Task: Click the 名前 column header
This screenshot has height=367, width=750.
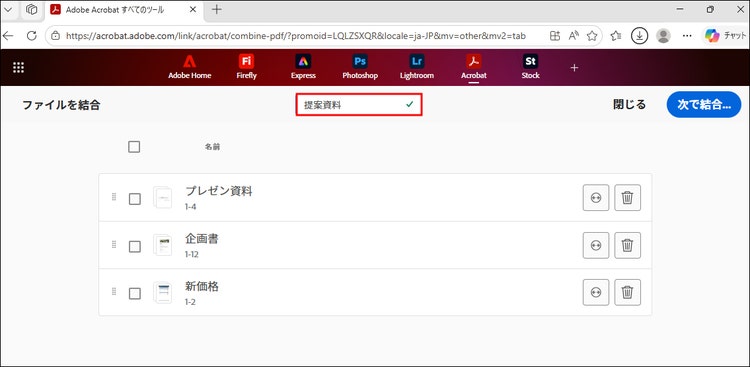Action: coord(213,147)
